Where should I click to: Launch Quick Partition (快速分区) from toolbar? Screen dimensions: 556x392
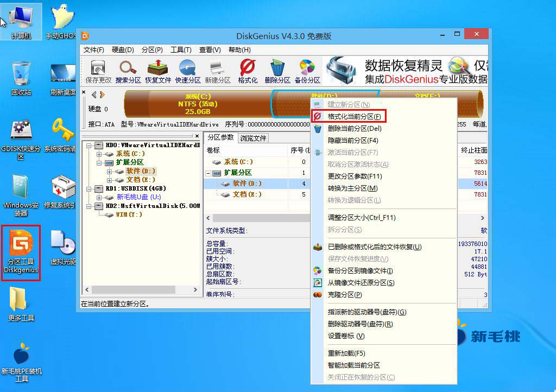coord(187,72)
